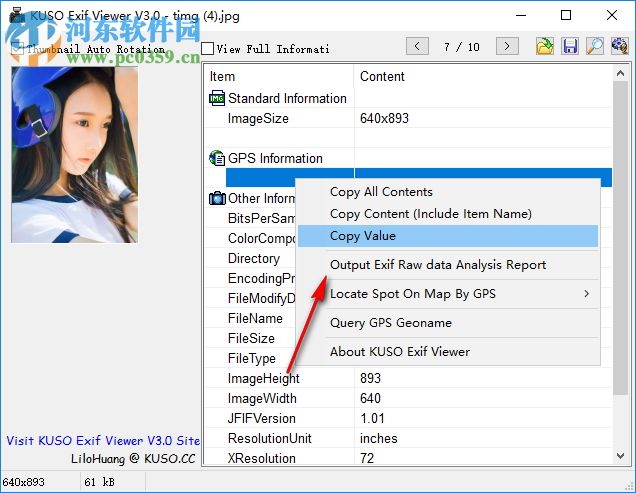This screenshot has width=636, height=493.
Task: Minimize the KUSO Exif Viewer window
Action: pos(521,15)
